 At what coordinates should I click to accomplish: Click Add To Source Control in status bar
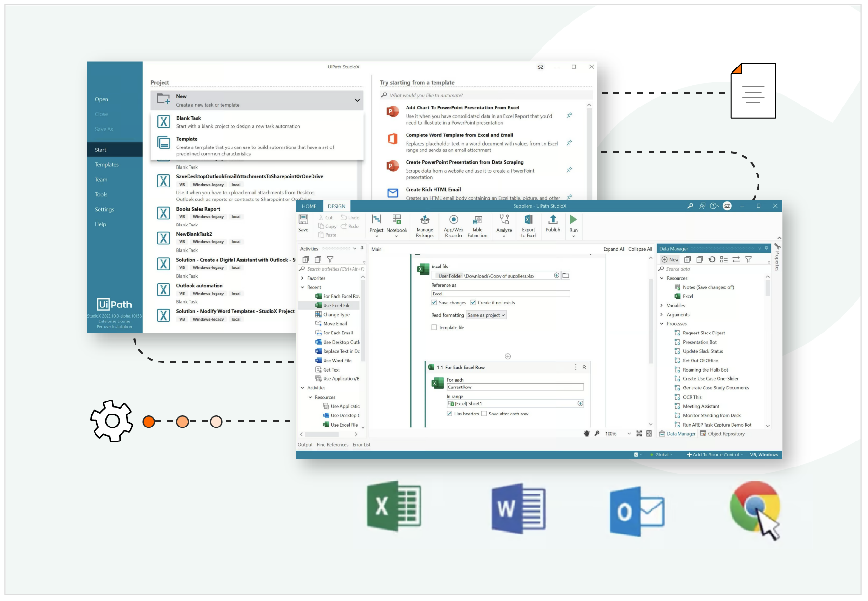click(715, 454)
